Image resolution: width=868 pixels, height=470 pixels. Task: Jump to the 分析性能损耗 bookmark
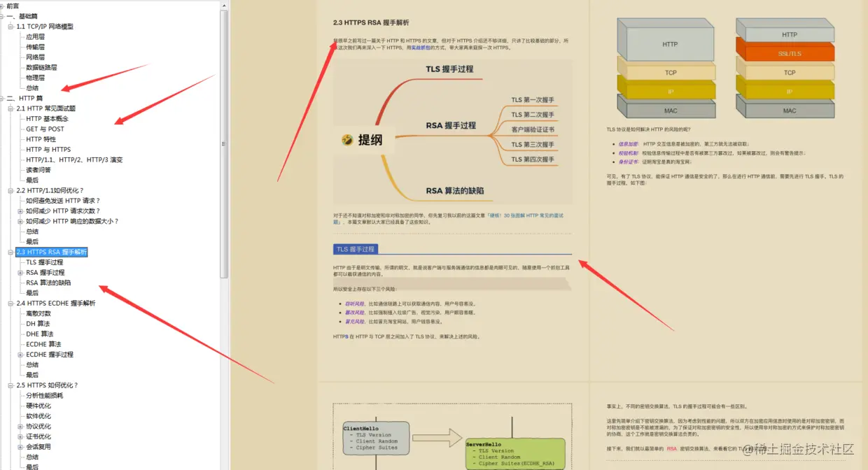click(x=45, y=395)
